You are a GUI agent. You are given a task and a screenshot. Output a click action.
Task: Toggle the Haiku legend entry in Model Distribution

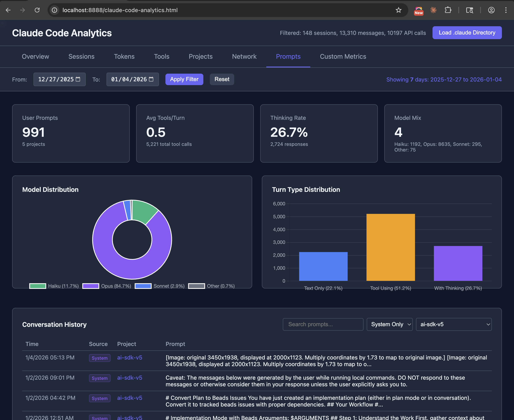pos(54,286)
